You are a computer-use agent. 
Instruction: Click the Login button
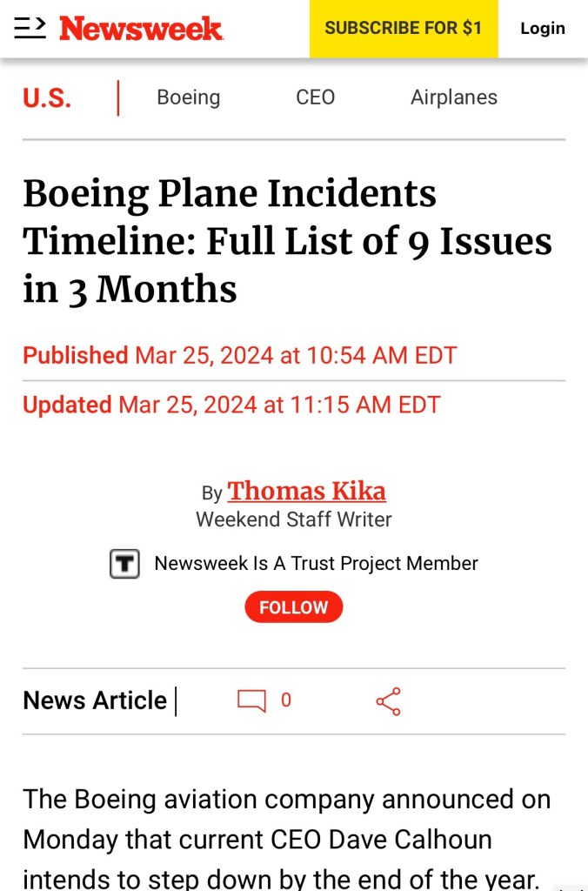(x=542, y=29)
